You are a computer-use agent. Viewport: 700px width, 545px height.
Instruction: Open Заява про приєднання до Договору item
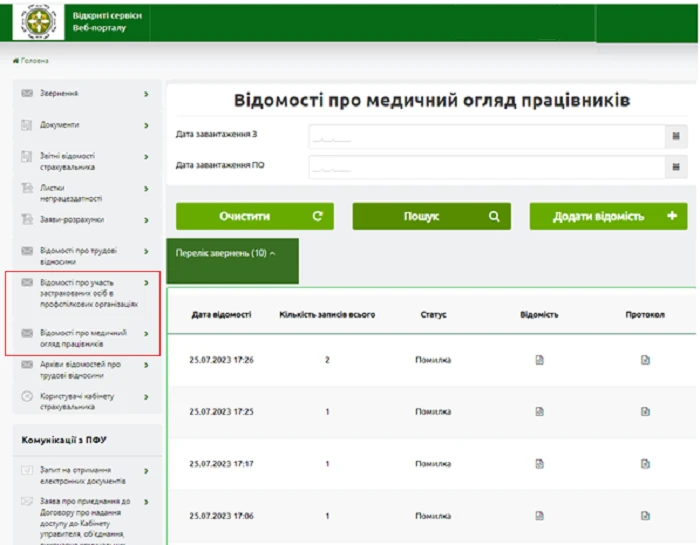click(x=86, y=520)
